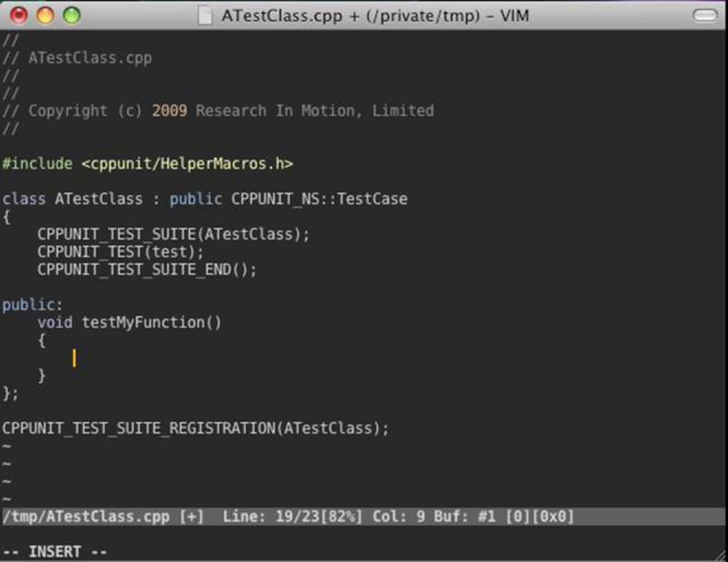Click the green zoom window button
Image resolution: width=728 pixels, height=562 pixels.
(x=72, y=15)
